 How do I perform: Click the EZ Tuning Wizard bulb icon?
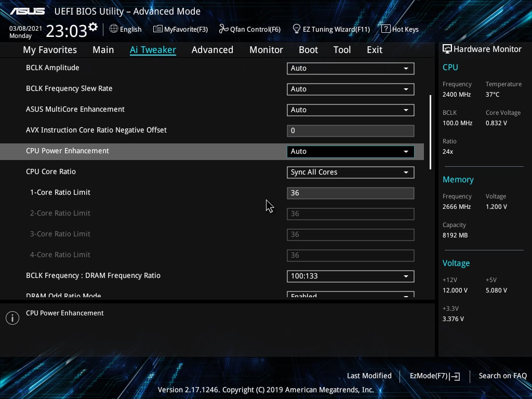(x=297, y=29)
